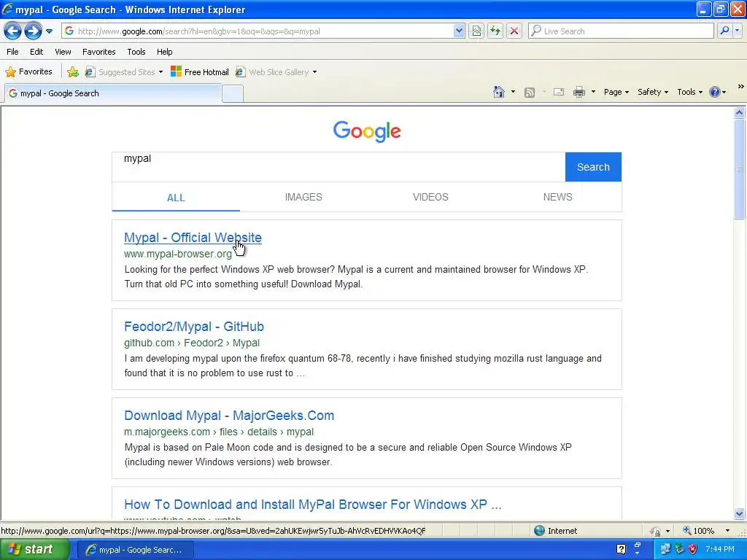
Task: Open the View menu
Action: pos(63,52)
